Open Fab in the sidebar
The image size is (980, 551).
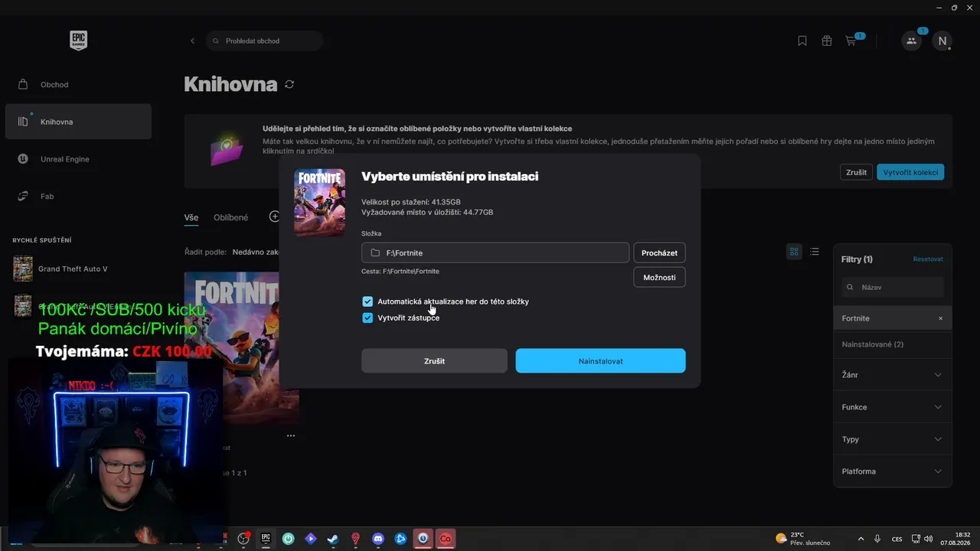[x=78, y=196]
